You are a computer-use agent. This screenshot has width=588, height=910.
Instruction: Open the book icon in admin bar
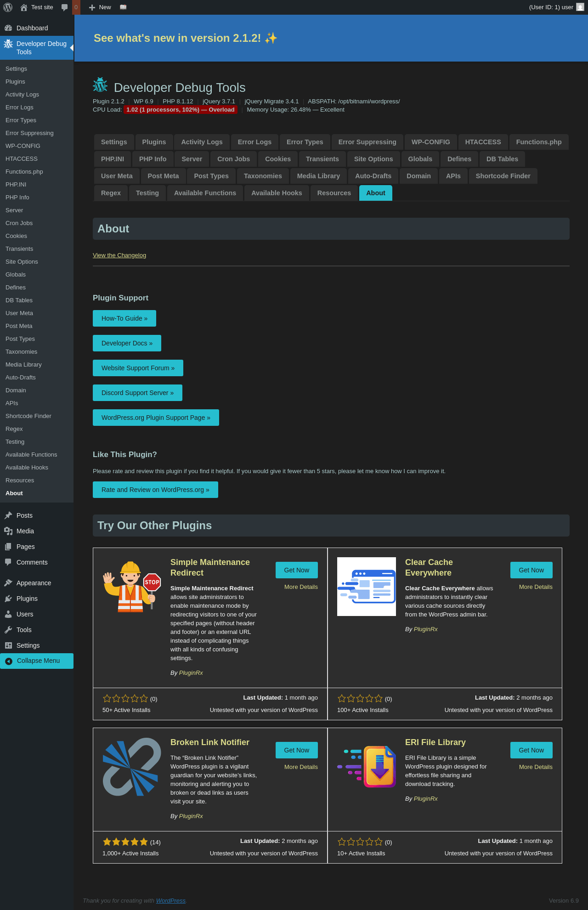click(123, 7)
